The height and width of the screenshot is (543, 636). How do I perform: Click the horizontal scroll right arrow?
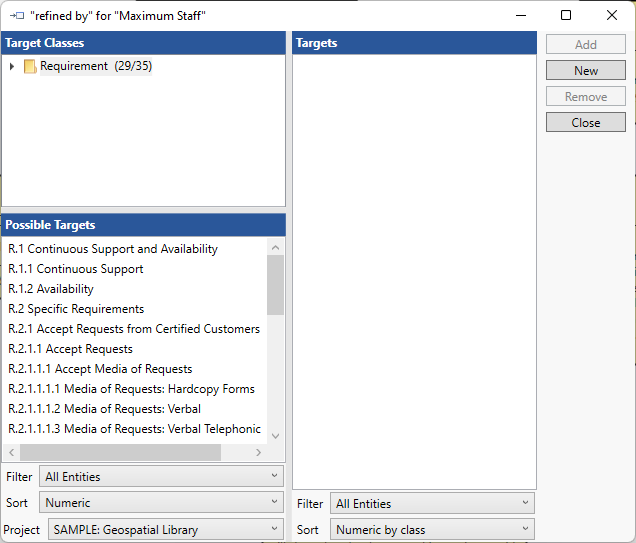(260, 453)
